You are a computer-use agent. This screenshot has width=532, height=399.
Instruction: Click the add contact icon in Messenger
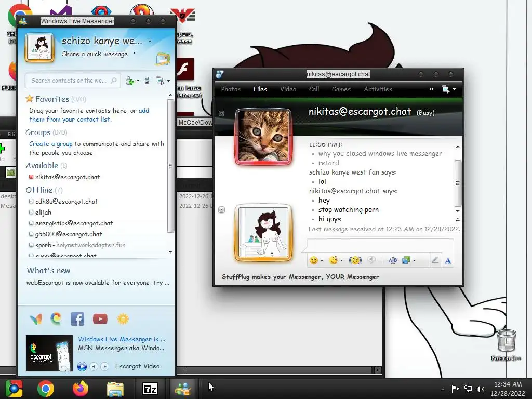(129, 81)
